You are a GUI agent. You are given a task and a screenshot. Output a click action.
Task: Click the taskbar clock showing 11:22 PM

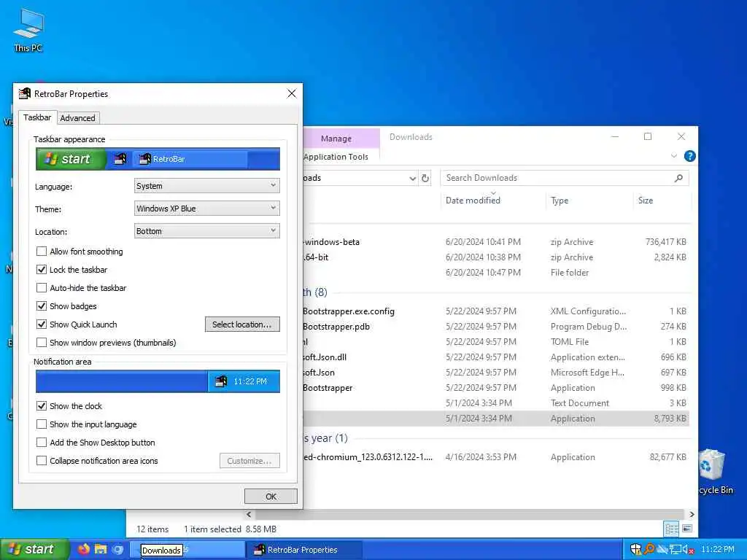[x=718, y=549]
